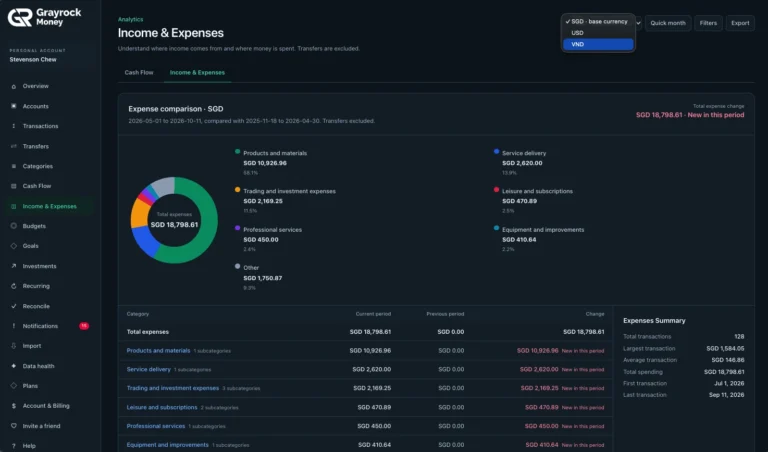Open the Quick month picker
Screen dimensions: 768x452
[x=668, y=23]
